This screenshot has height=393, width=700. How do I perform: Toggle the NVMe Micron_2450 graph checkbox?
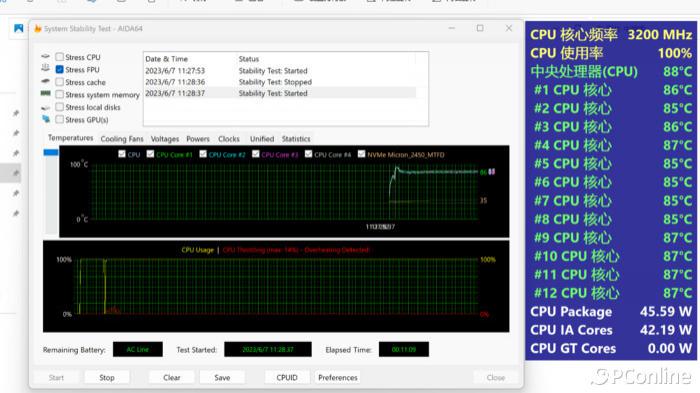tap(362, 154)
